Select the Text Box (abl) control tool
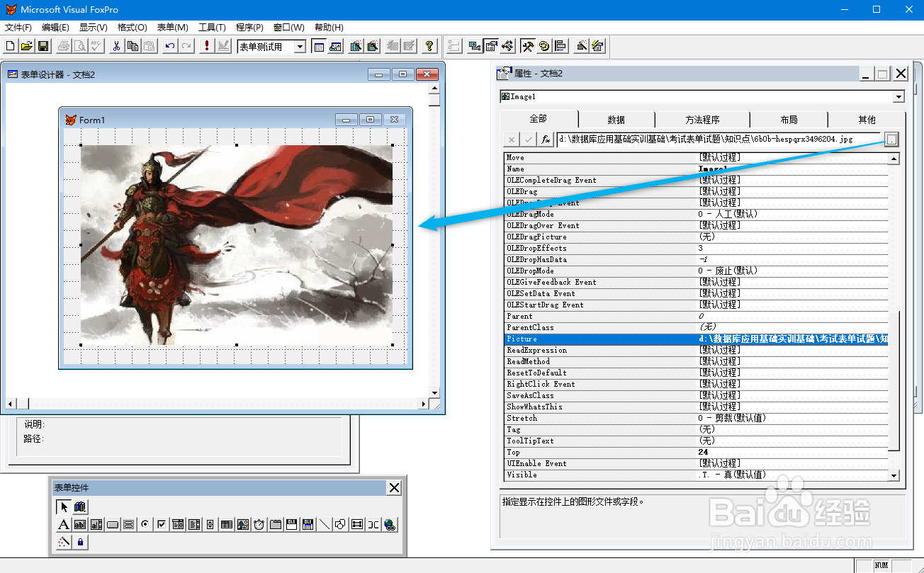 (80, 524)
